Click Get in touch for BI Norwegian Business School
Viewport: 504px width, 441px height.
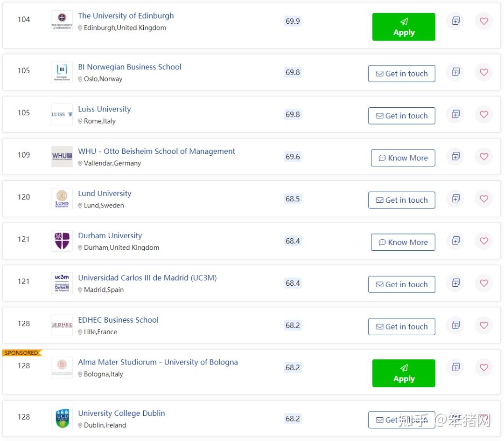point(402,73)
